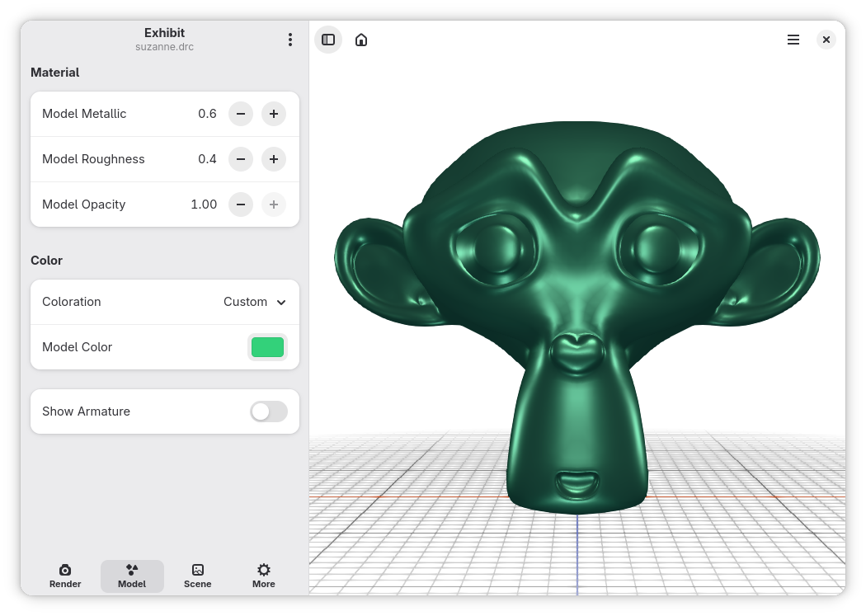
Task: Toggle the sidebar panel icon
Action: pyautogui.click(x=328, y=40)
